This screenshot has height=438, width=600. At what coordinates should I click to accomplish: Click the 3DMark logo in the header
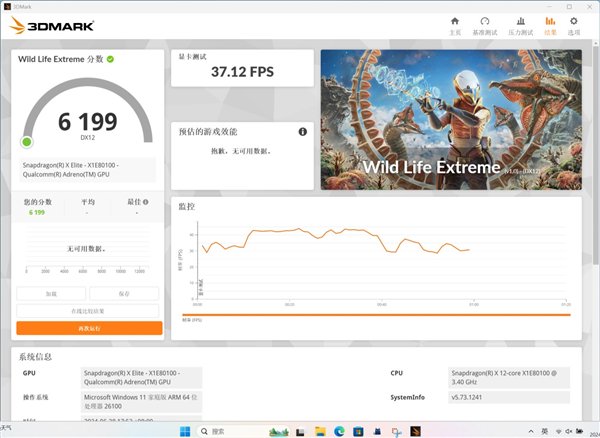click(x=52, y=26)
